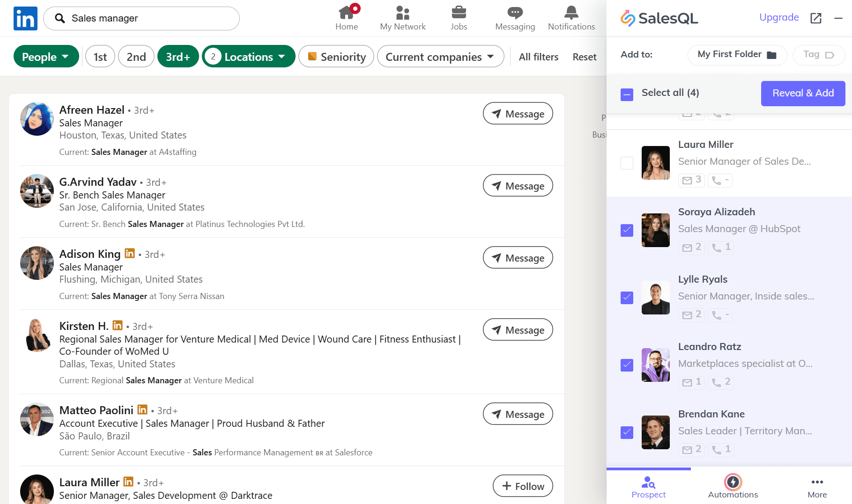This screenshot has height=504, width=852.
Task: Open the Home icon in navigation
Action: [x=346, y=13]
